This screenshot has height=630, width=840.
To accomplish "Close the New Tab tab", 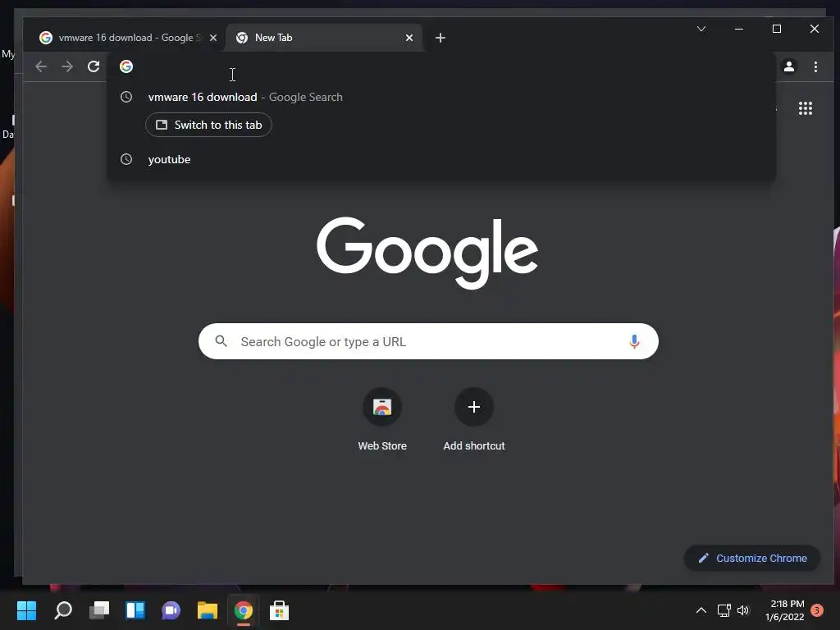I will coord(409,38).
